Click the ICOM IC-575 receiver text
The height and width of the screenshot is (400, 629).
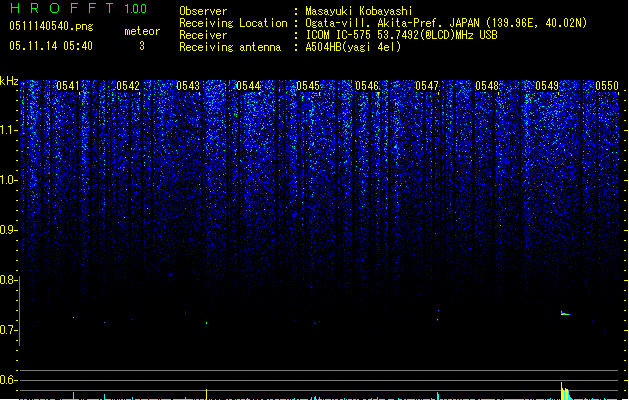click(x=401, y=35)
